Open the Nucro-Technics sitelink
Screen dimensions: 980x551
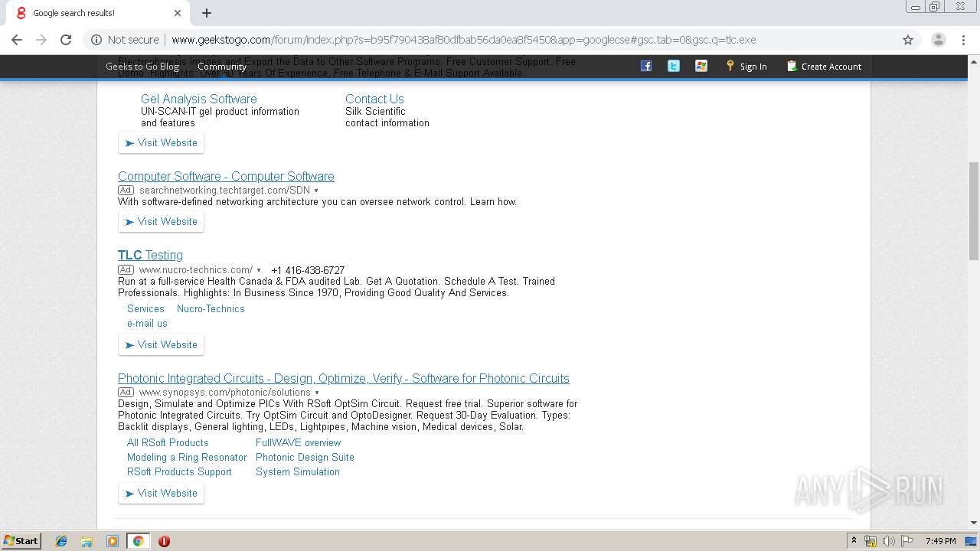point(211,309)
